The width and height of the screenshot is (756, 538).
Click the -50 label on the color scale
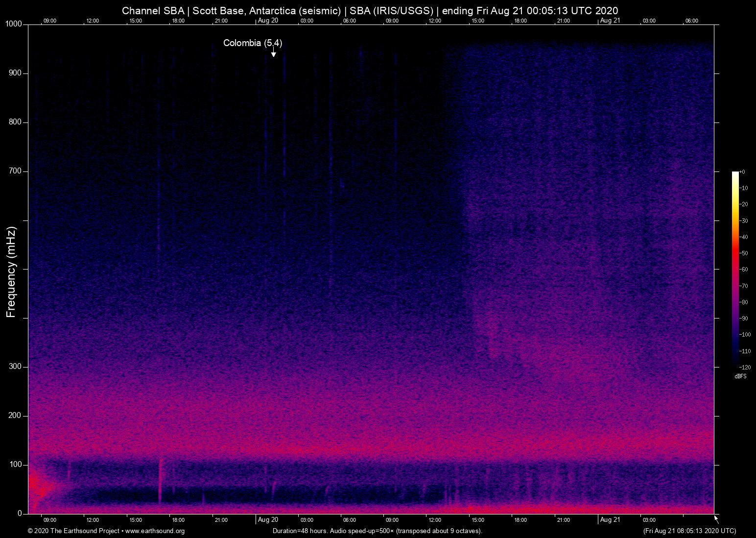(x=744, y=253)
